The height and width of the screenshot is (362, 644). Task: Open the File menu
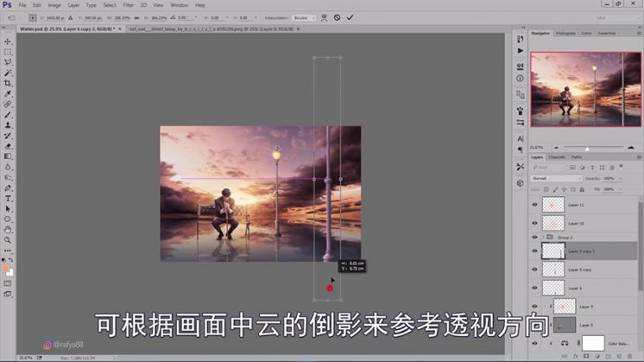click(x=22, y=5)
